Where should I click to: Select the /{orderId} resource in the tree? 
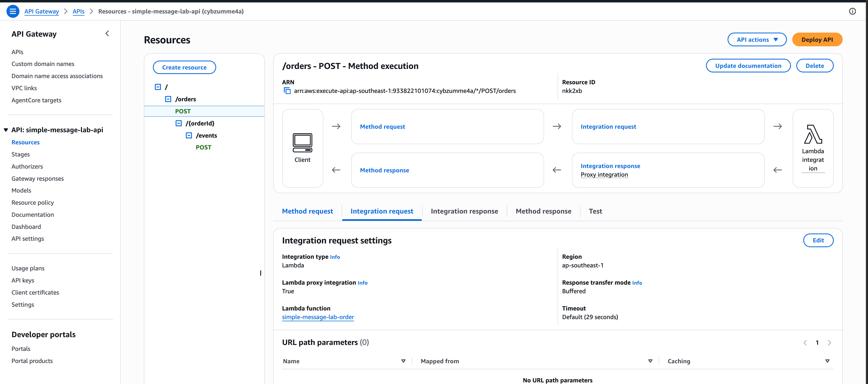pos(199,123)
